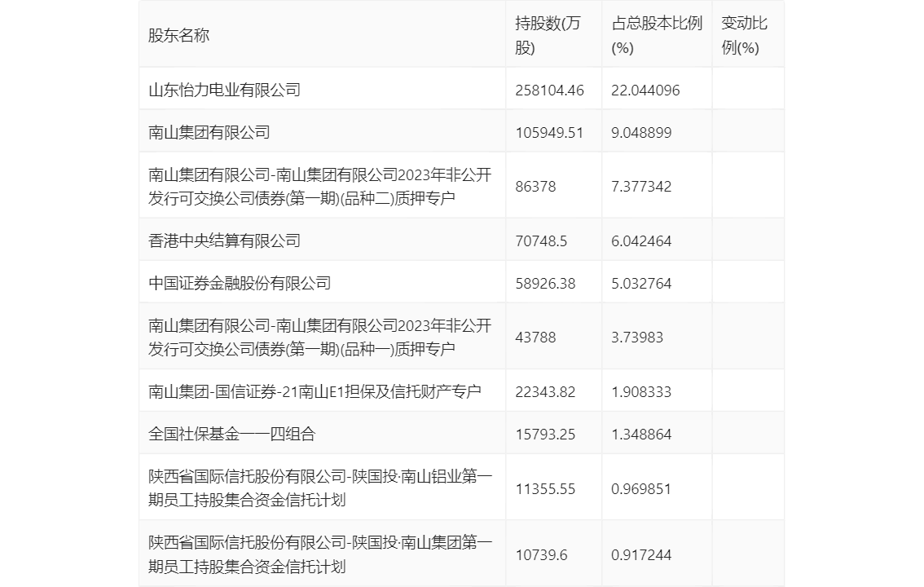Select the percentage 5.032764
Screen dimensions: 924x587
pyautogui.click(x=641, y=284)
